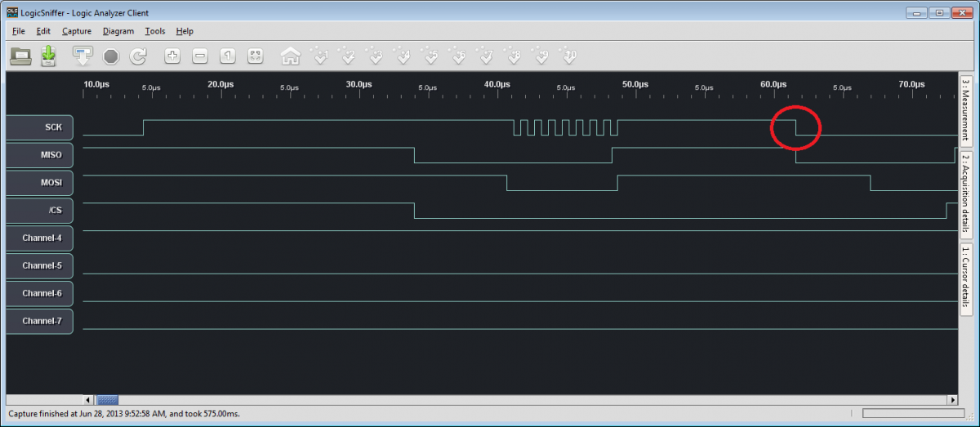Open the Measurement side tab
980x427 pixels.
pyautogui.click(x=965, y=110)
